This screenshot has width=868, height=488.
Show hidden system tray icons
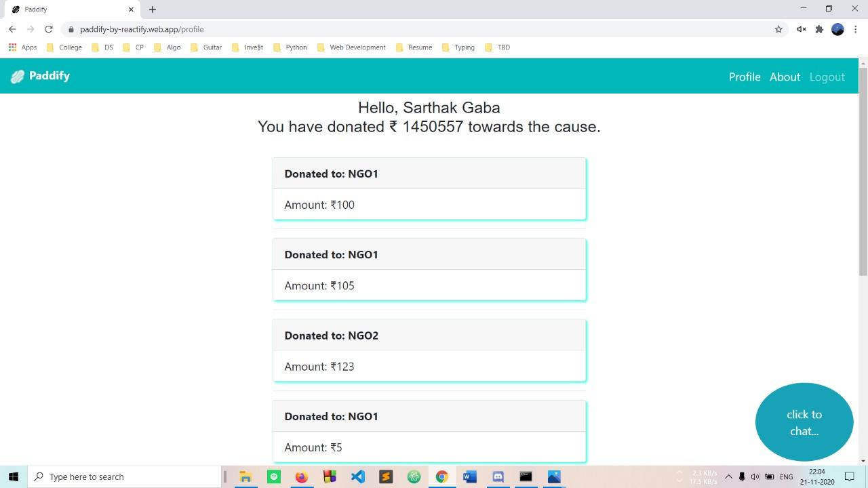[x=728, y=476]
